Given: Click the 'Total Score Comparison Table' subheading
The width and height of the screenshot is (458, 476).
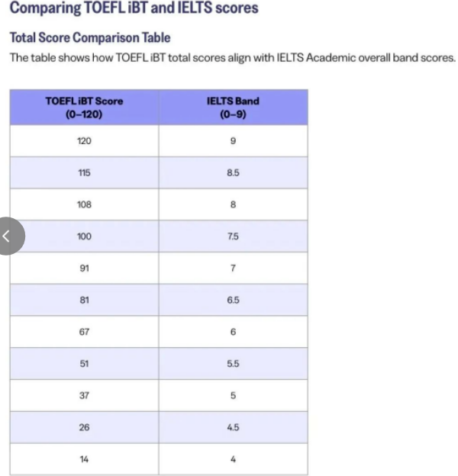Looking at the screenshot, I should click(x=90, y=37).
